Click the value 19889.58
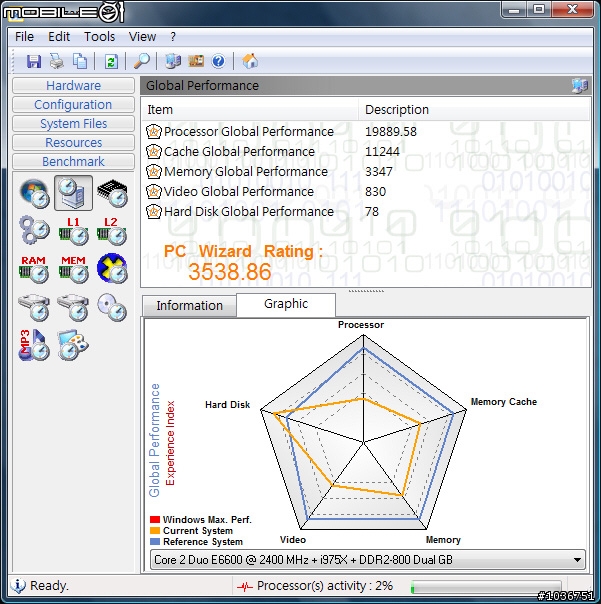Viewport: 601px width, 604px height. pos(391,132)
